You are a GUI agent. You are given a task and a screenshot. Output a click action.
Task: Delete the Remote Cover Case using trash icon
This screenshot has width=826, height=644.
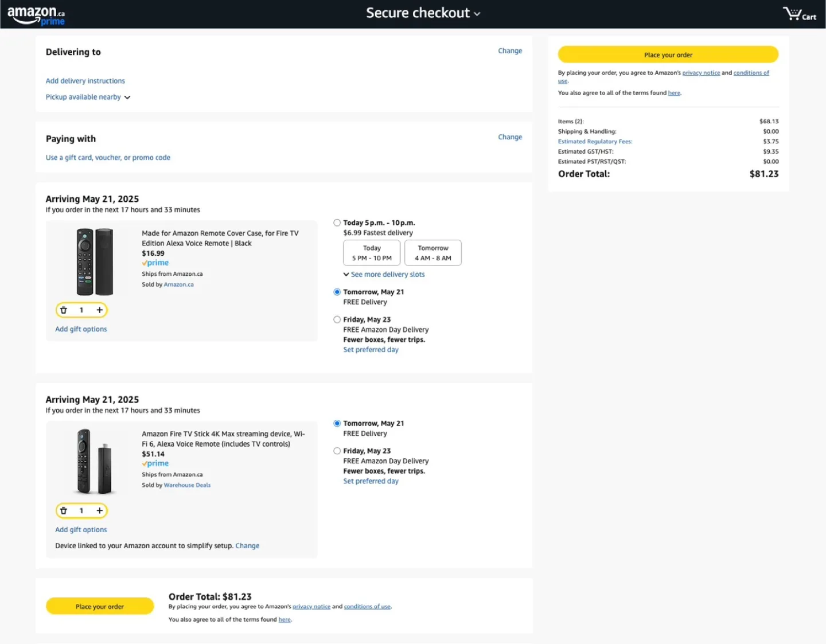64,310
